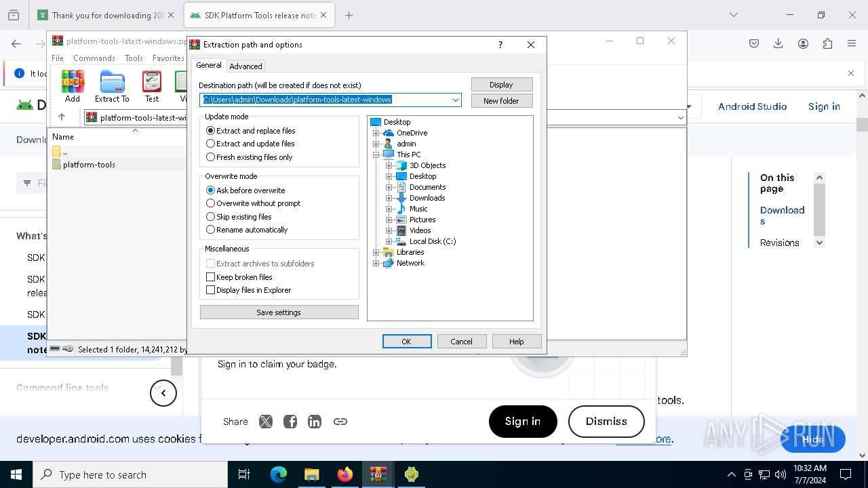Image resolution: width=868 pixels, height=488 pixels.
Task: Expand the Libraries tree node
Action: click(376, 252)
